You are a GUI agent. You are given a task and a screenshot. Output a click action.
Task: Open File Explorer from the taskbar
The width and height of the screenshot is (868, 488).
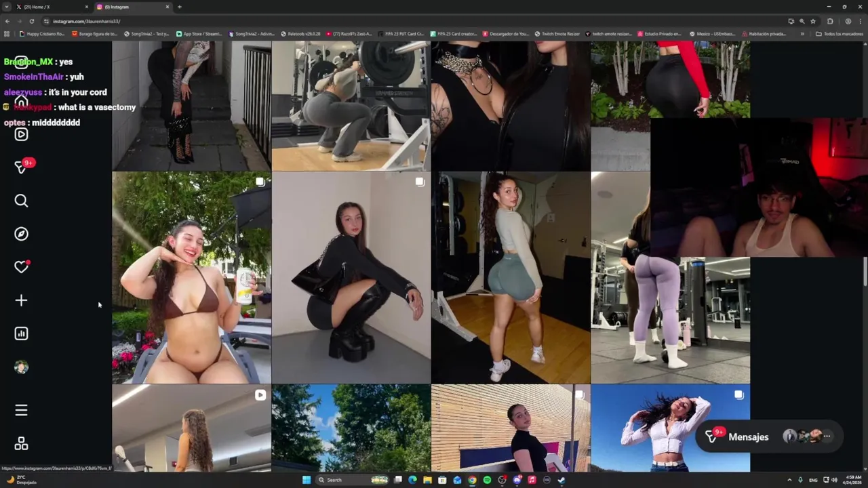[427, 480]
